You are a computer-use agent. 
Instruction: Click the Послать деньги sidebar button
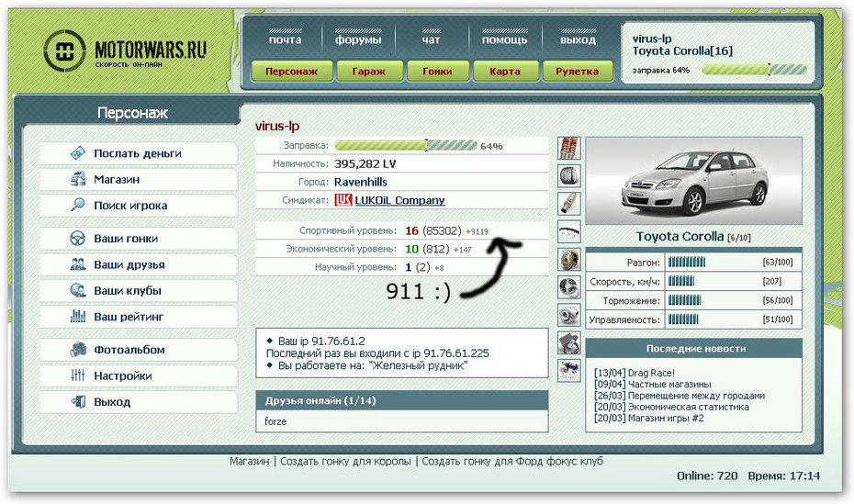pyautogui.click(x=139, y=153)
